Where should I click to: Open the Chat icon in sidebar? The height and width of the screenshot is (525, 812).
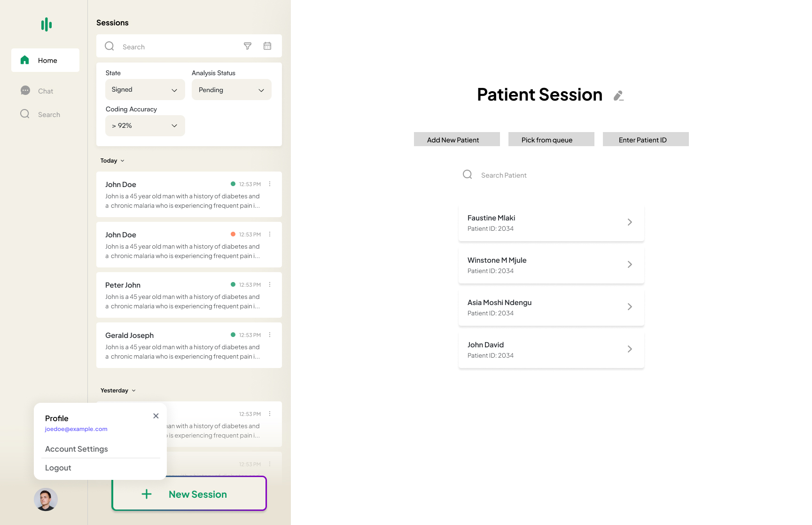pos(25,91)
